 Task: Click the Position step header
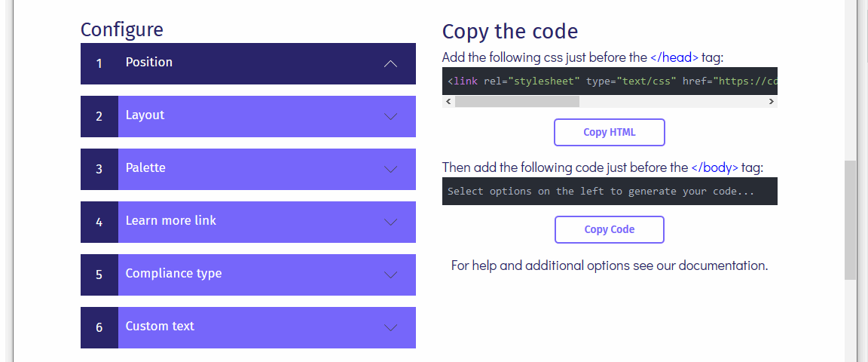tap(149, 63)
